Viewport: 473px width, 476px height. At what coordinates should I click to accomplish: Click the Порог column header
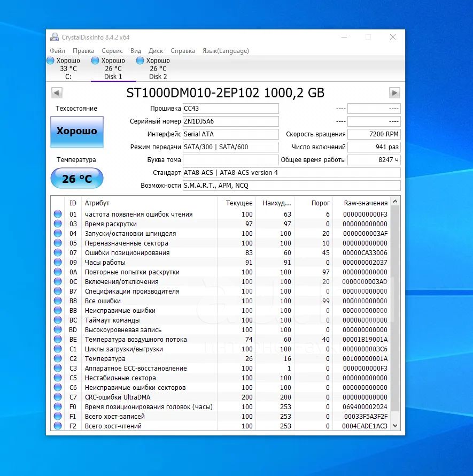[313, 203]
